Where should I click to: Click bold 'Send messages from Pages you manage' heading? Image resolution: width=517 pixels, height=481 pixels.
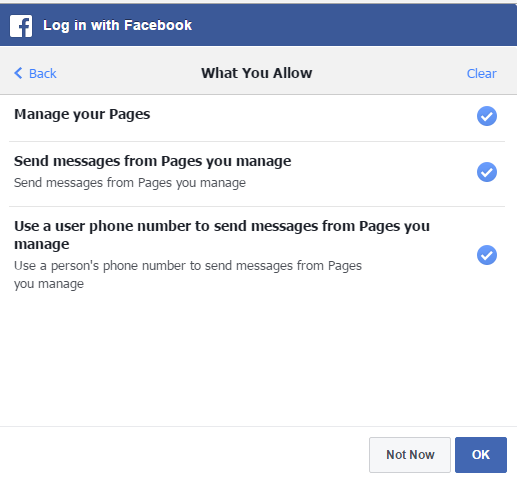153,161
